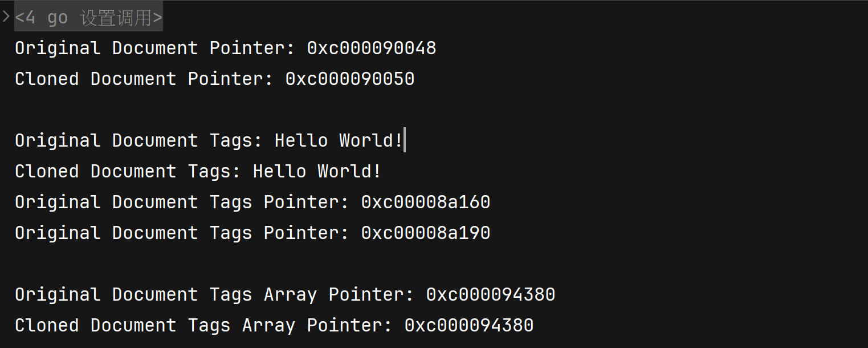This screenshot has height=348, width=868.
Task: Click the address 0xc000090050
Action: click(x=350, y=79)
